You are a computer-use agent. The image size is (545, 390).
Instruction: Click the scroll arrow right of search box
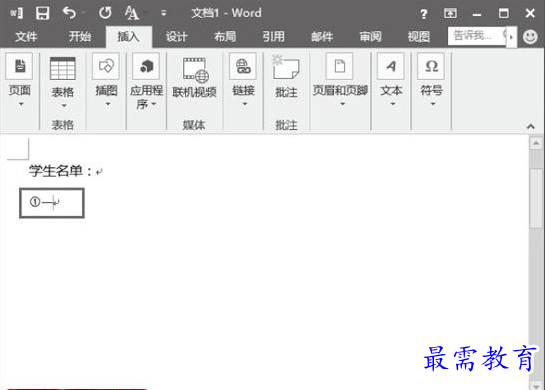(511, 37)
